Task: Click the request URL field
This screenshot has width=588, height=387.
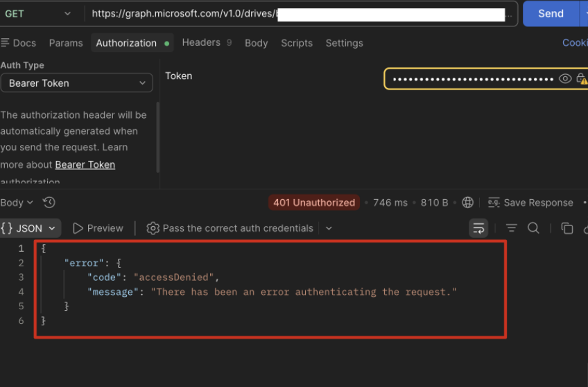Action: pyautogui.click(x=301, y=14)
